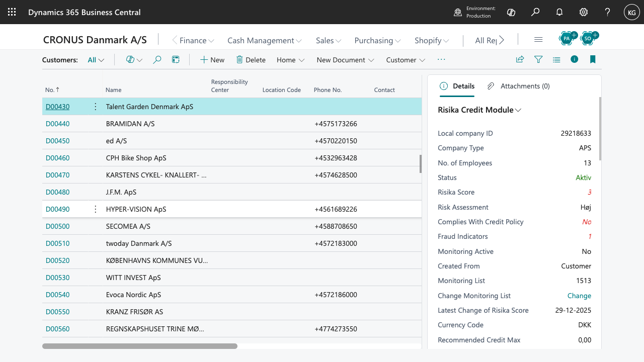Open settings gear
Image resolution: width=644 pixels, height=362 pixels.
(x=584, y=12)
